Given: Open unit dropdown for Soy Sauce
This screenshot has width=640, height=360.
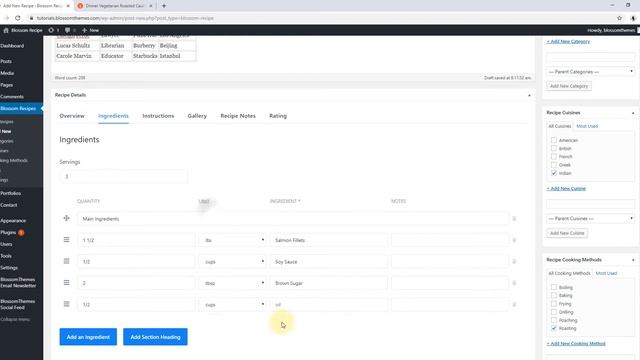Looking at the screenshot, I should (x=233, y=262).
